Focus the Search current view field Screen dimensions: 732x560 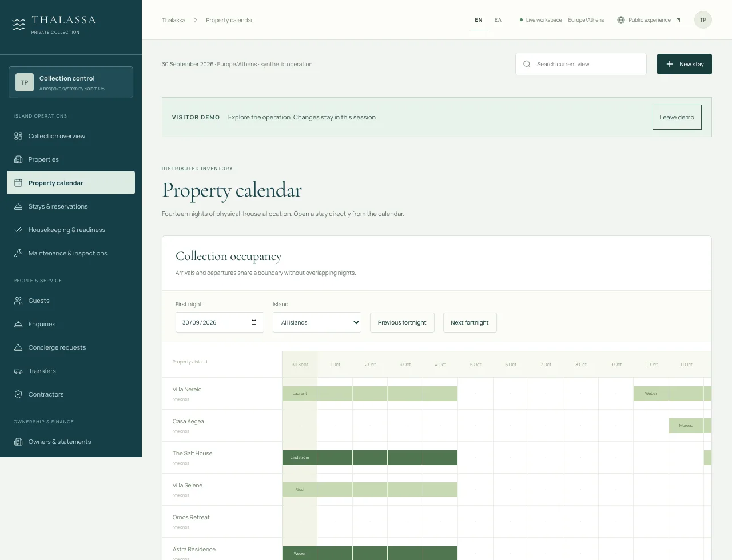pos(581,64)
